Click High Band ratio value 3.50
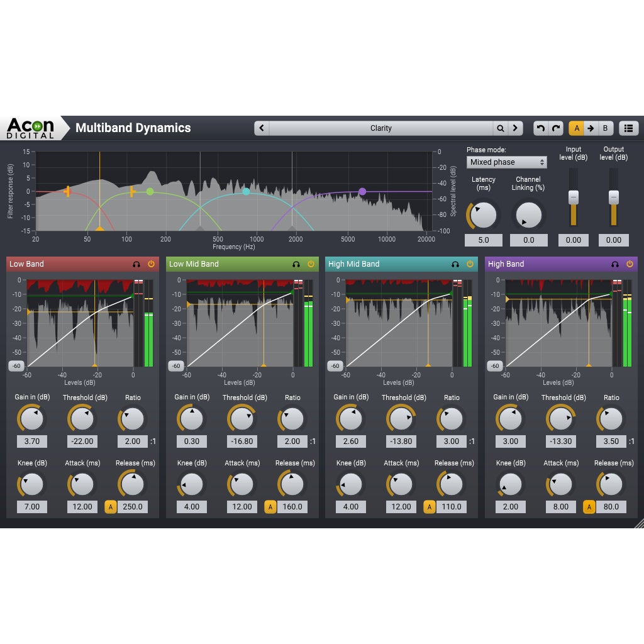 (x=611, y=441)
